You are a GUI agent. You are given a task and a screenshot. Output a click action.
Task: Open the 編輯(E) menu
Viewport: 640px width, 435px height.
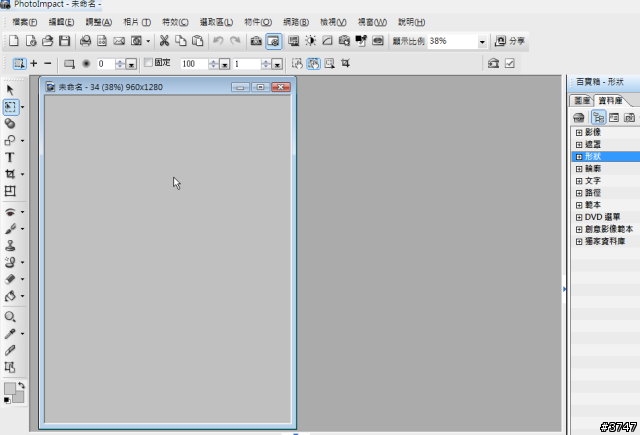click(x=61, y=22)
